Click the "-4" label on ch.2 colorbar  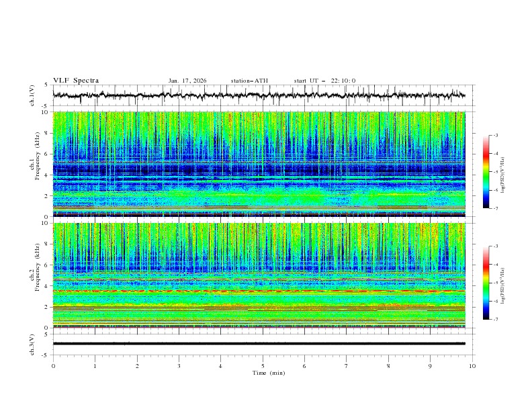pos(495,265)
